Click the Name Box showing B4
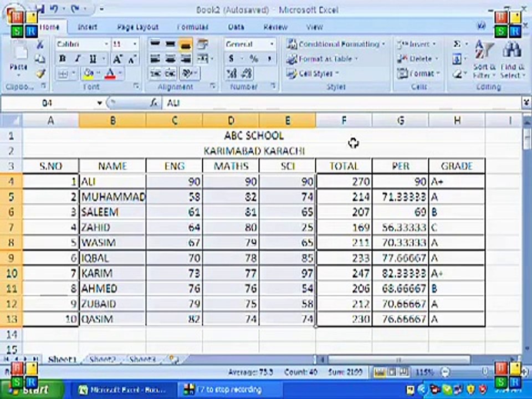The width and height of the screenshot is (532, 399). (48, 103)
